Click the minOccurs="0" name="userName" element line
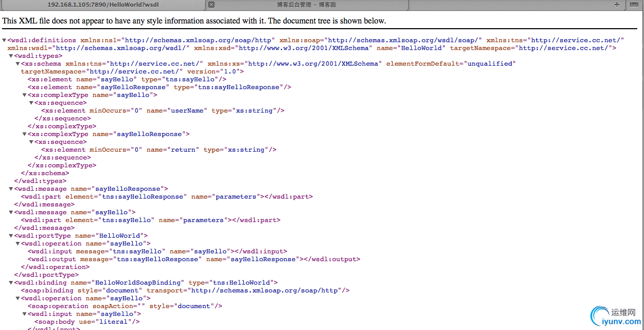The height and width of the screenshot is (330, 644). [163, 111]
